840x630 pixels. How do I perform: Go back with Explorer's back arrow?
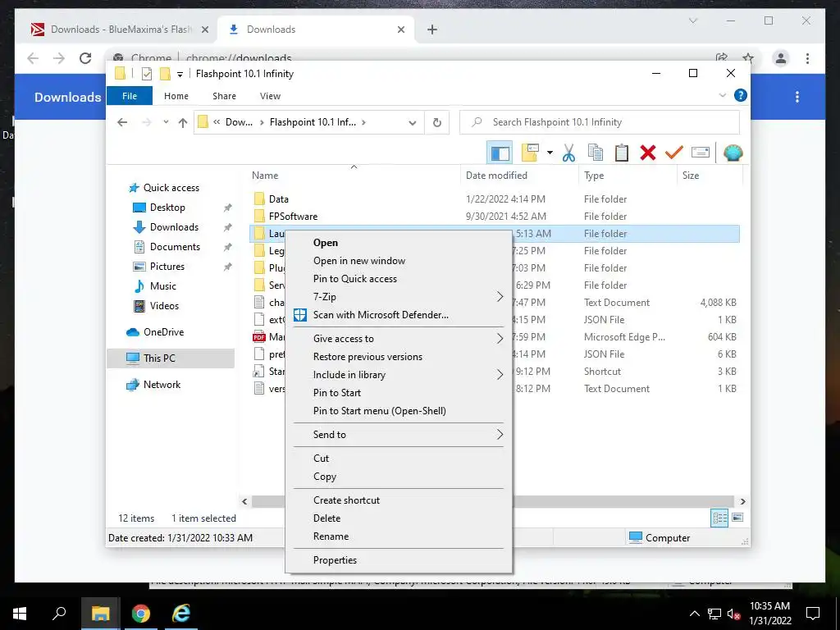click(122, 123)
